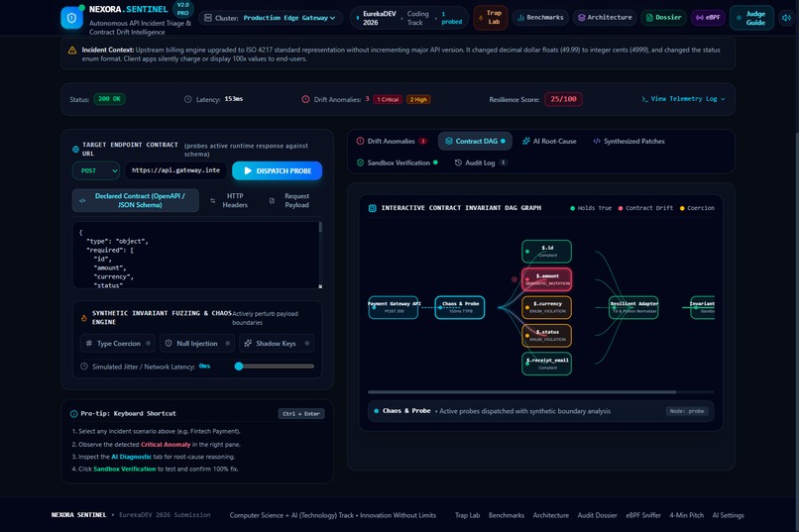Open Benchmarks from the top bar

[x=540, y=17]
